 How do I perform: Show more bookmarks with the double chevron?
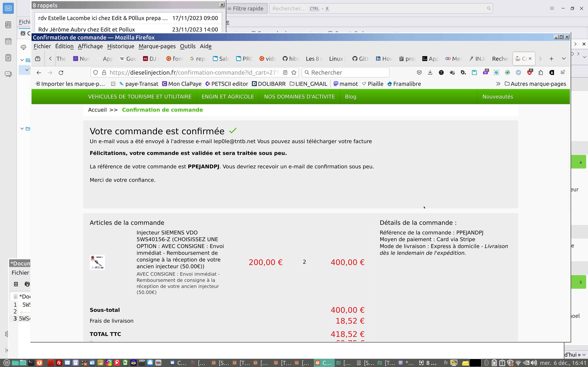pyautogui.click(x=498, y=84)
